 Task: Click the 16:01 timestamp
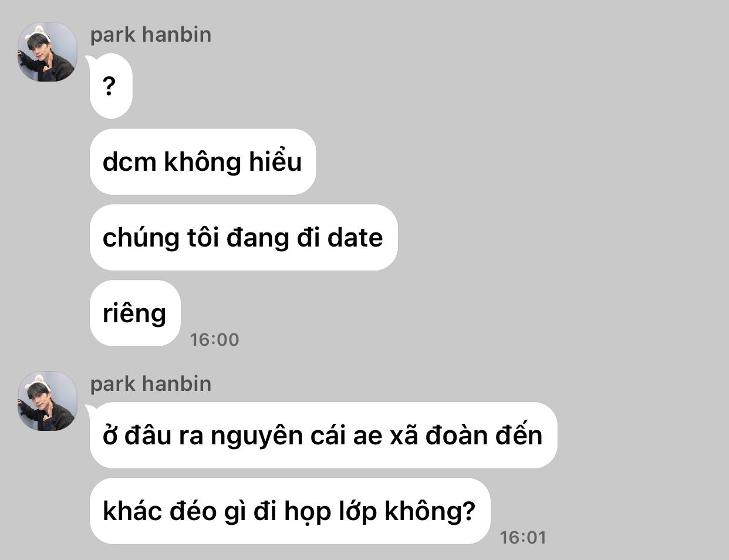point(522,537)
